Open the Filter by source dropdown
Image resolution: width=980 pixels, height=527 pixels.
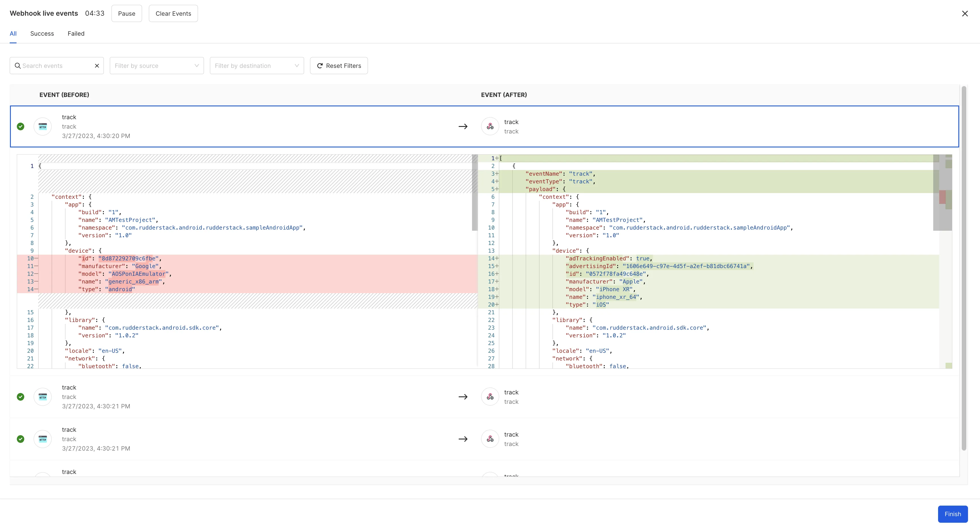157,66
